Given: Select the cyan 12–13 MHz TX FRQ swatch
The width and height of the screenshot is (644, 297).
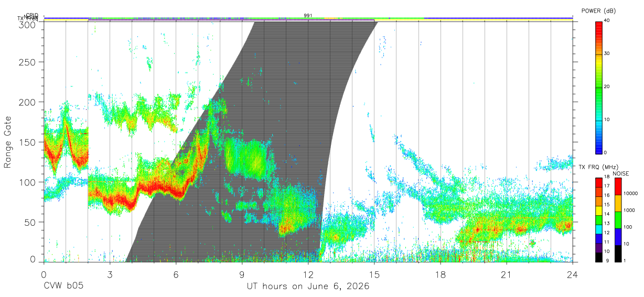Looking at the screenshot, I should tap(598, 229).
